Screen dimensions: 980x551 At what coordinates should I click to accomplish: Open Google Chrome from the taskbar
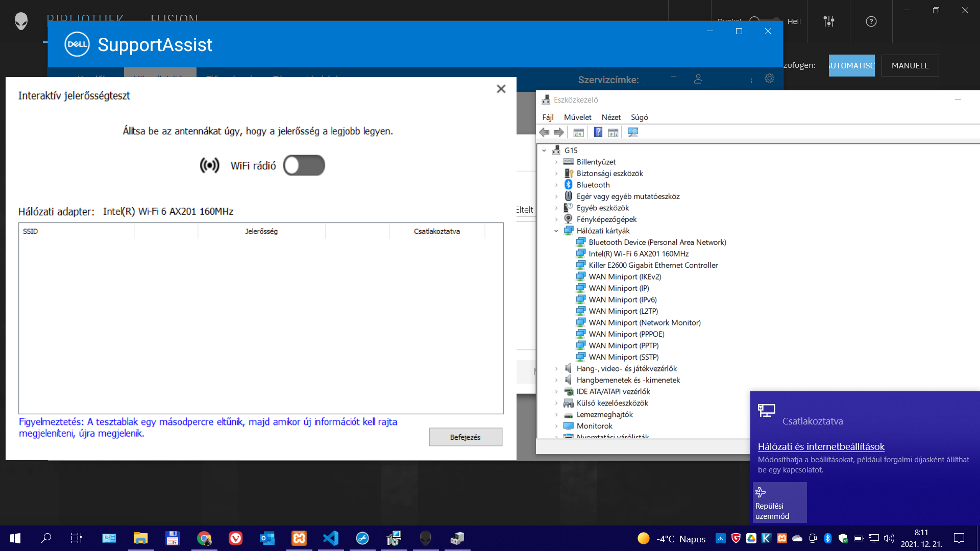[204, 538]
